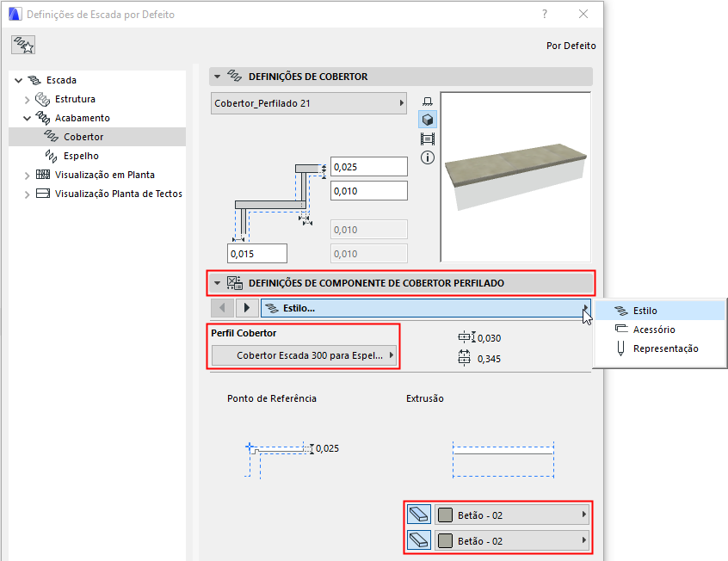The width and height of the screenshot is (728, 561).
Task: Collapse Definições de Componente de Cobertor Perfilado
Action: point(218,283)
